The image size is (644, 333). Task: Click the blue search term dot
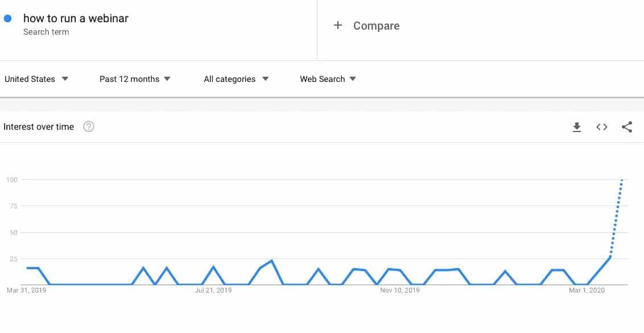pyautogui.click(x=8, y=18)
